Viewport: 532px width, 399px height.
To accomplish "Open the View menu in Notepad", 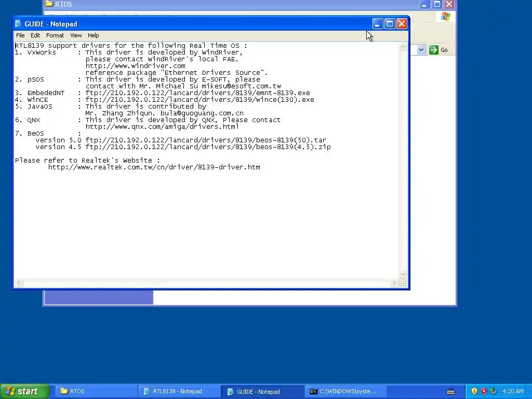I will [x=76, y=35].
